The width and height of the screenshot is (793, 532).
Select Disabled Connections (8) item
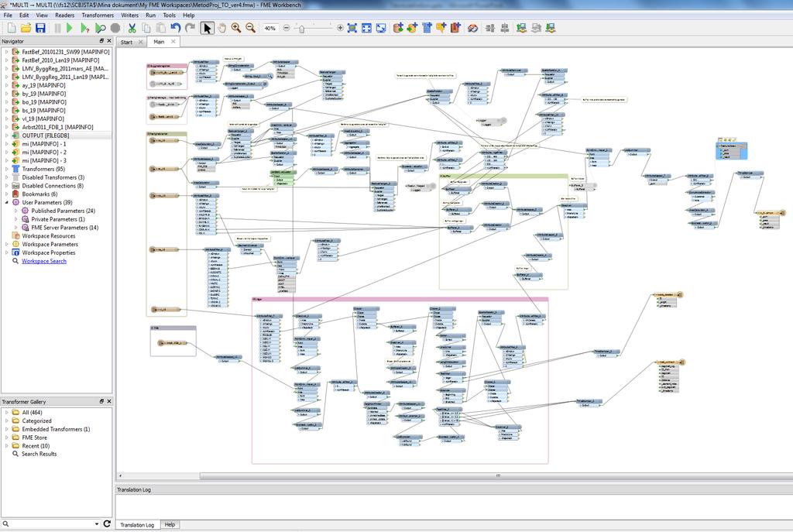click(x=53, y=186)
